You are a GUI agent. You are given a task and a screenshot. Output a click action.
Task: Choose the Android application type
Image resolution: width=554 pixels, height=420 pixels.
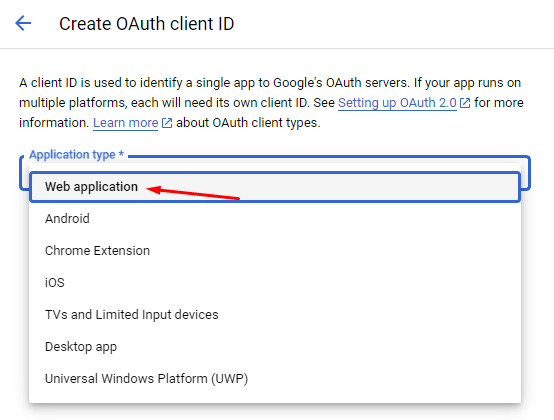[275, 219]
